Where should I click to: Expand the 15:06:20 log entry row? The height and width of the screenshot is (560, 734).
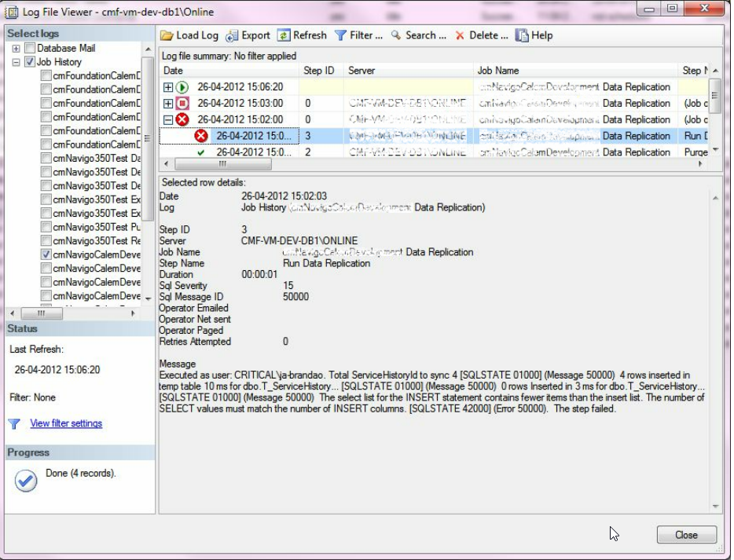pos(167,87)
